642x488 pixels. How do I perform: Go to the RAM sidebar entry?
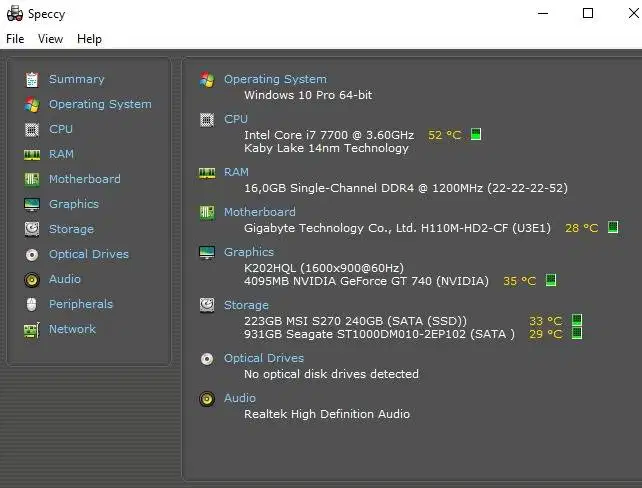pos(61,154)
